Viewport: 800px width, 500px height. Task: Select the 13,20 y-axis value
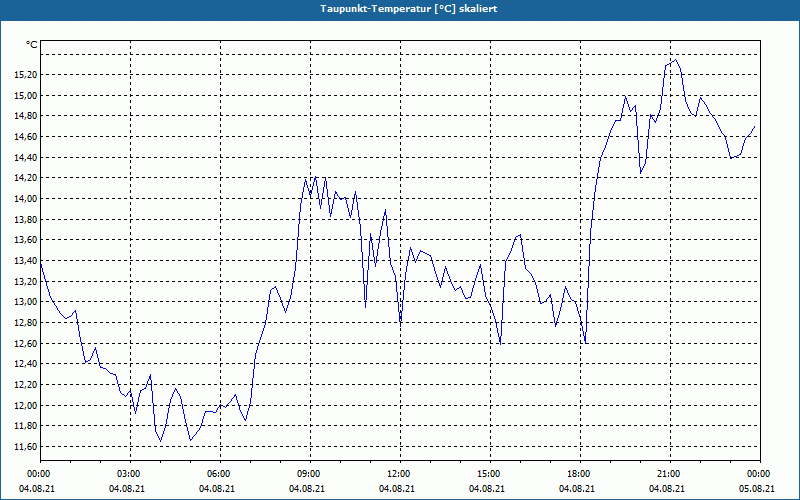pyautogui.click(x=27, y=282)
